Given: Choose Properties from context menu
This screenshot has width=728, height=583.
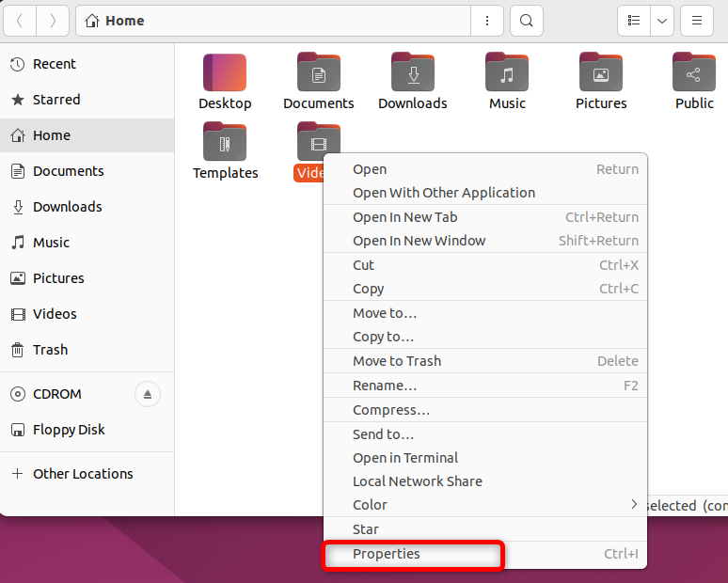Looking at the screenshot, I should pos(387,554).
